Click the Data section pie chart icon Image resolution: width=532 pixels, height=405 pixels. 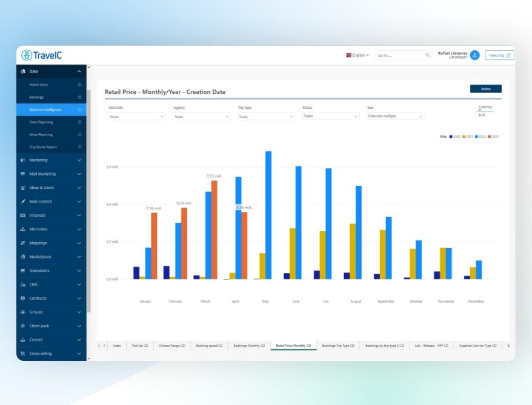(x=23, y=71)
